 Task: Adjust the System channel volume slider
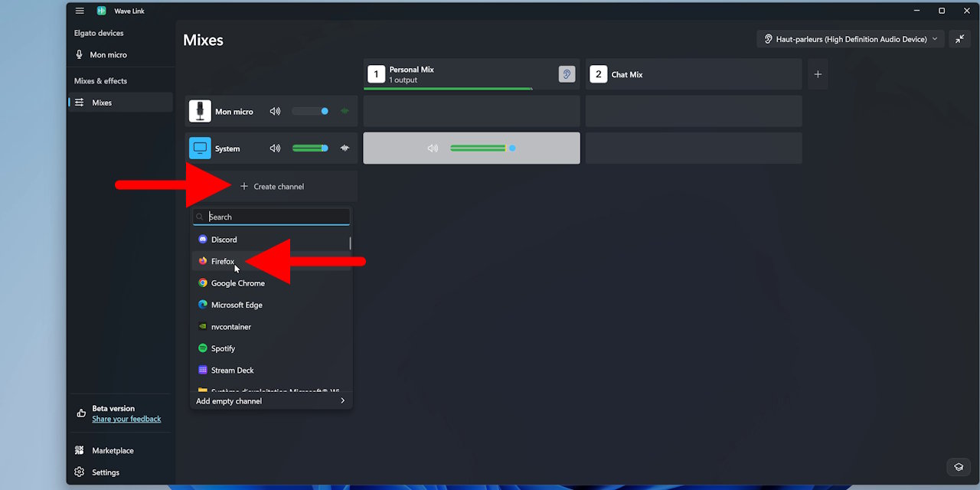point(310,149)
